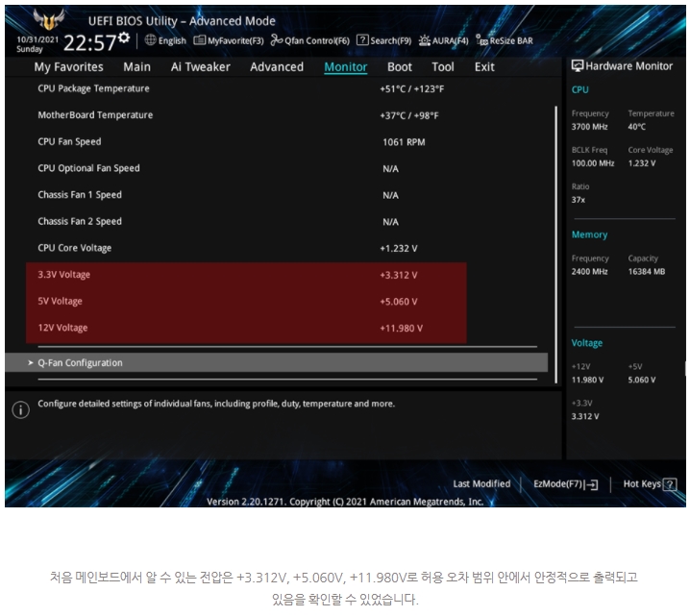690x616 pixels.
Task: Click the Hardware Monitor panel icon
Action: coord(578,66)
